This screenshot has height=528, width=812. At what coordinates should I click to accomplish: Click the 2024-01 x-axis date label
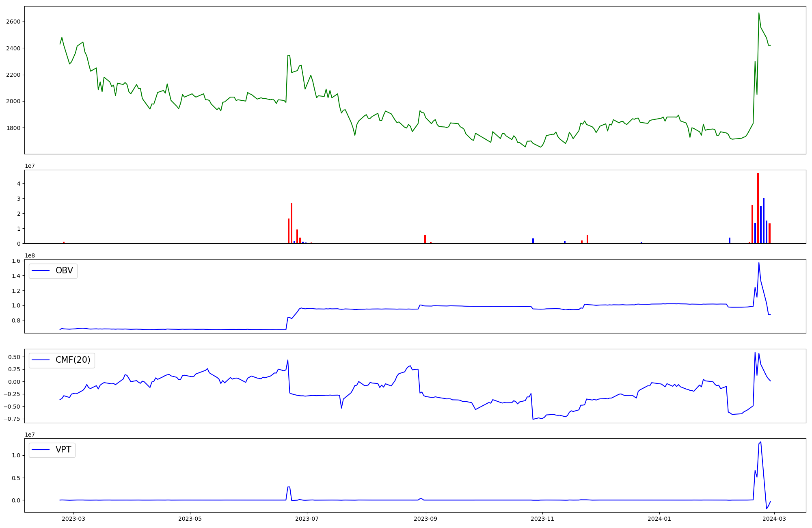click(659, 519)
